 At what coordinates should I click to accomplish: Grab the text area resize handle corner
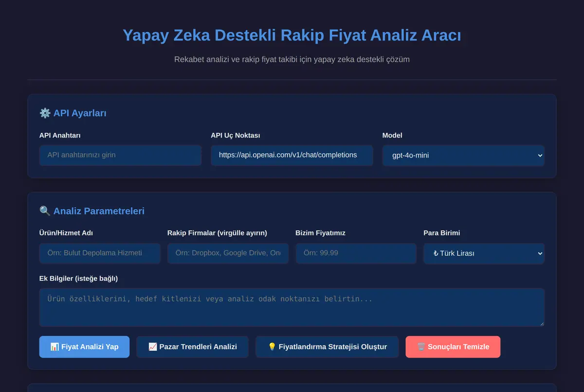541,323
